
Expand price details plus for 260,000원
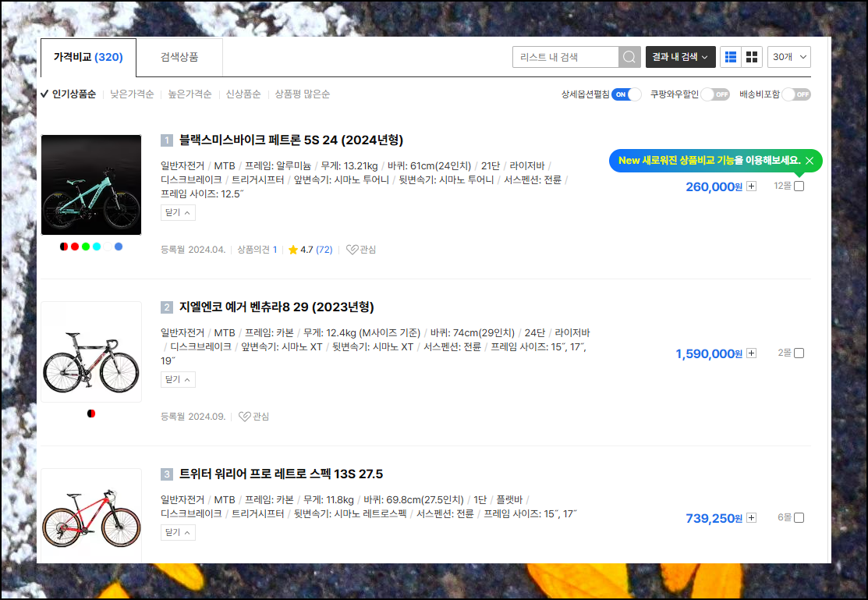point(751,186)
